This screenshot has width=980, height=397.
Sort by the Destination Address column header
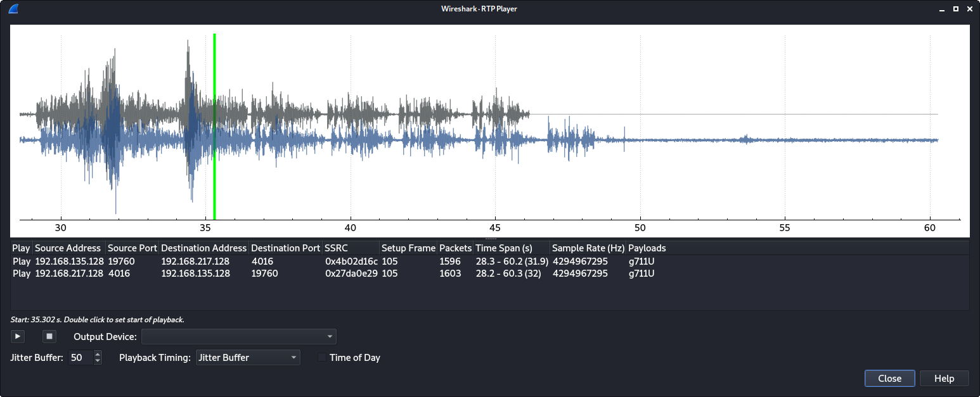pyautogui.click(x=203, y=248)
